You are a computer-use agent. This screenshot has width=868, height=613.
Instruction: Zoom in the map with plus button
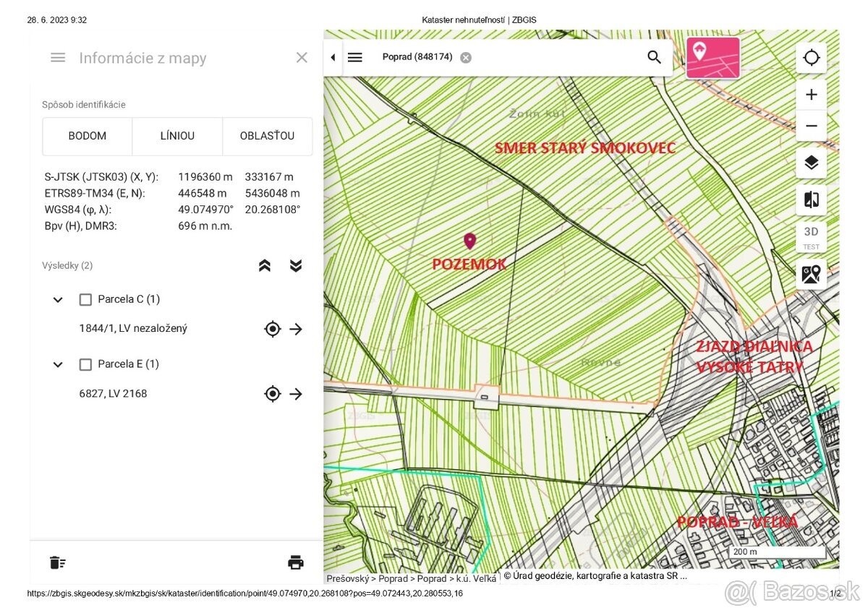811,95
